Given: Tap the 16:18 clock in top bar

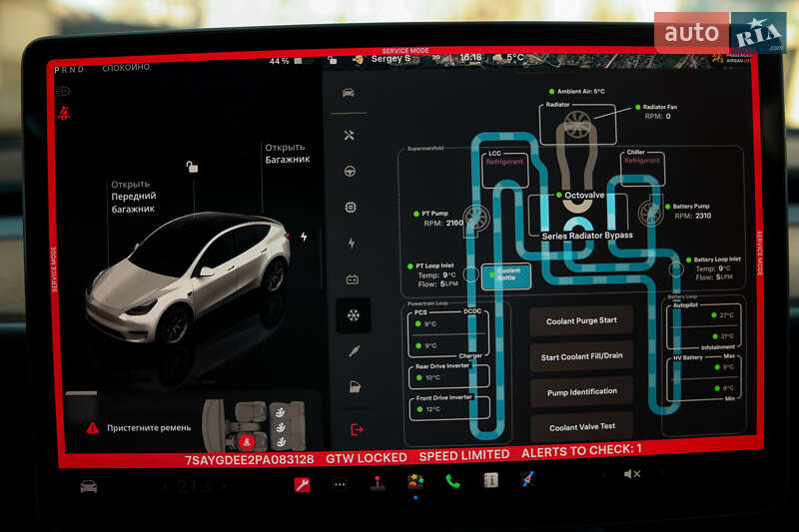Looking at the screenshot, I should (470, 58).
